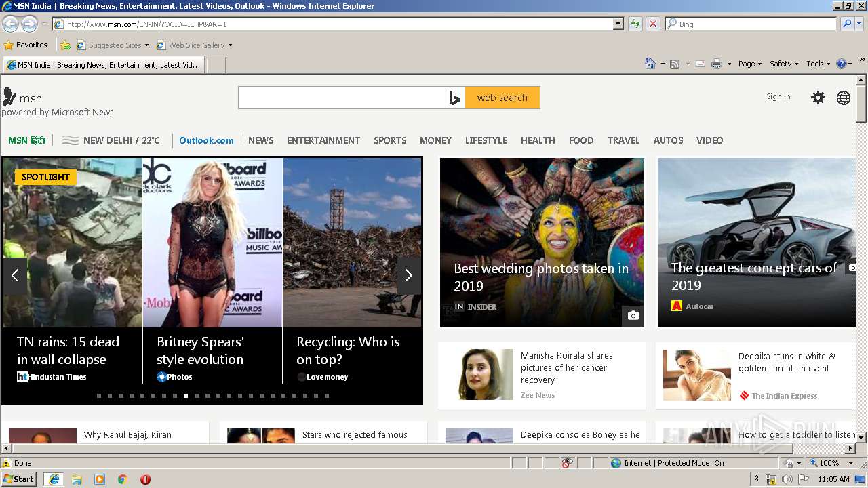The width and height of the screenshot is (868, 488).
Task: Open Windows Explorer folder in taskbar
Action: point(77,479)
